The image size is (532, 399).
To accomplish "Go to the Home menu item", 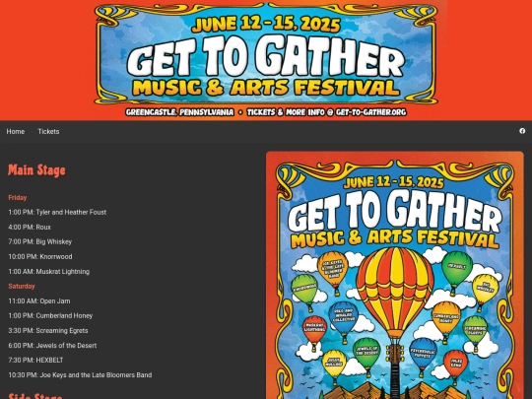I will (x=16, y=132).
